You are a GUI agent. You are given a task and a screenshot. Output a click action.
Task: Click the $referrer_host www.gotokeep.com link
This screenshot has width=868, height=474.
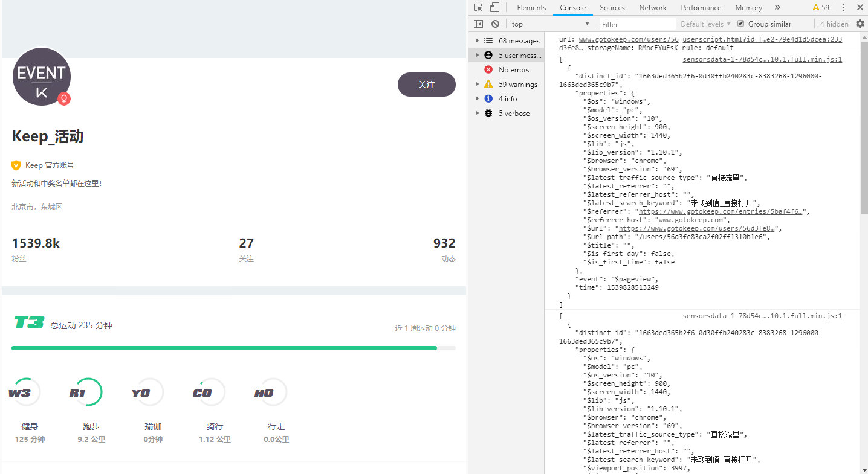point(690,220)
